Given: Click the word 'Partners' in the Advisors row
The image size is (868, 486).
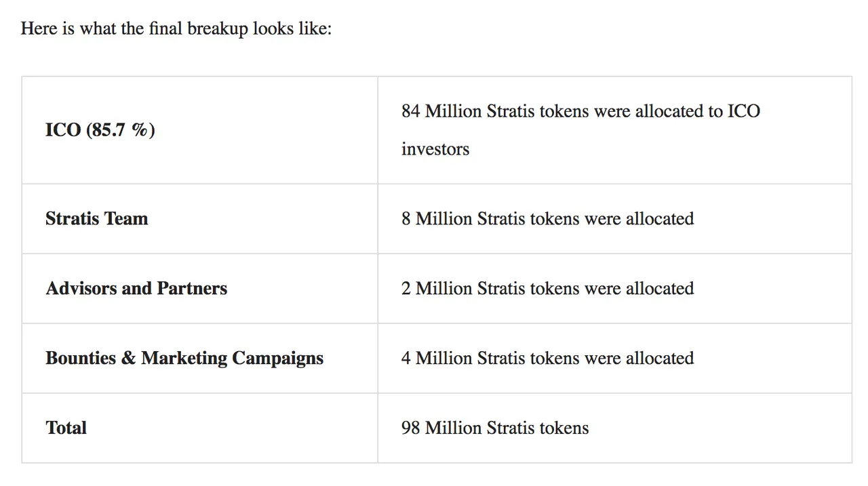Looking at the screenshot, I should (x=192, y=289).
